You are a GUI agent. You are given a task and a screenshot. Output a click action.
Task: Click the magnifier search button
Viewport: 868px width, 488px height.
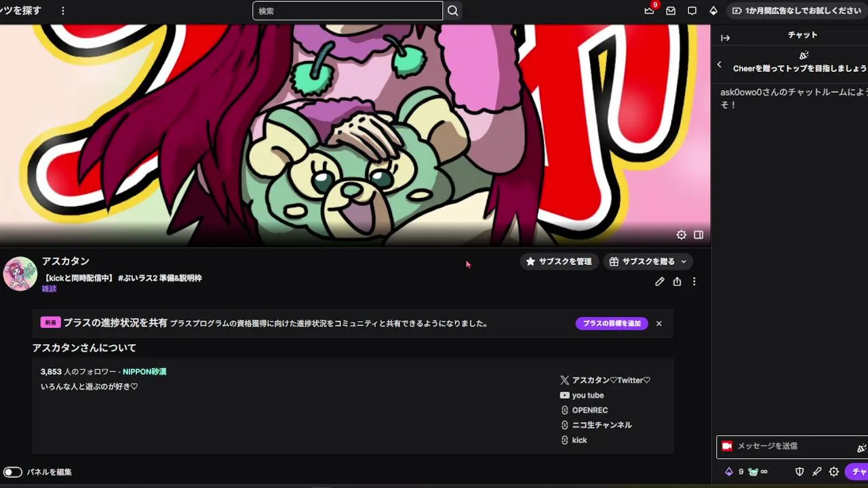click(x=453, y=11)
